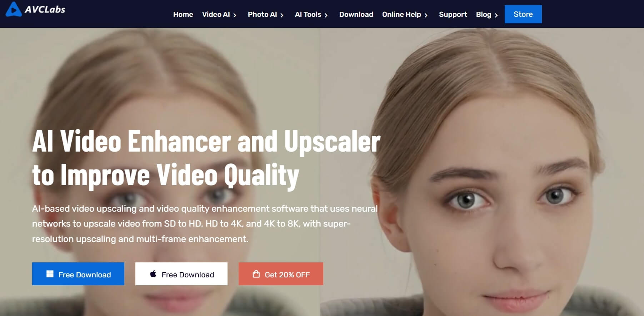
Task: Expand the AI Tools chevron arrow
Action: point(326,15)
